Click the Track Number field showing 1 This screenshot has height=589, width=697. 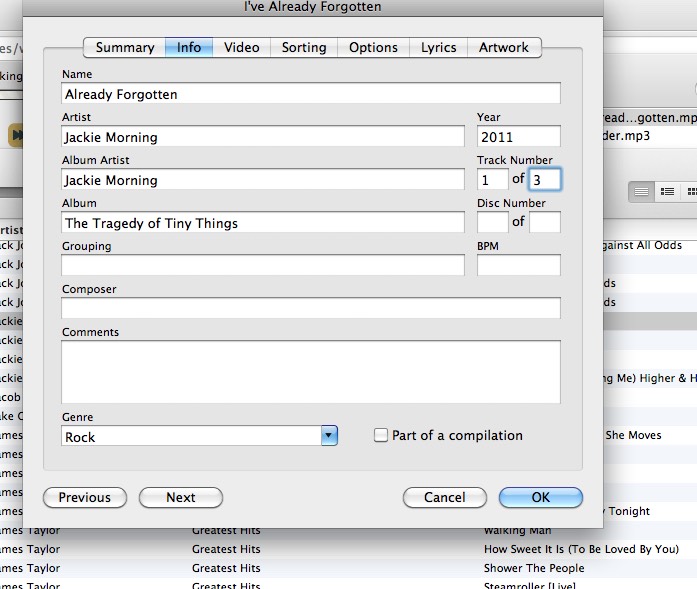[493, 180]
